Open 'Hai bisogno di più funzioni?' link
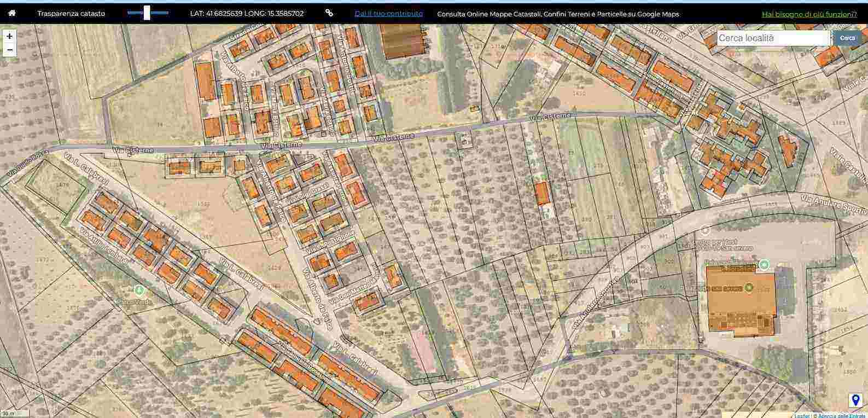The width and height of the screenshot is (868, 418). tap(809, 14)
